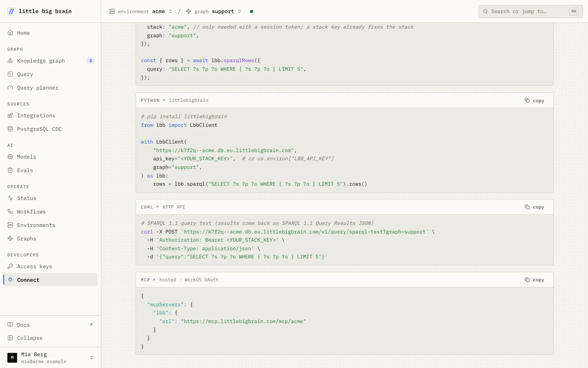Copy the cURL code snippet

[534, 207]
